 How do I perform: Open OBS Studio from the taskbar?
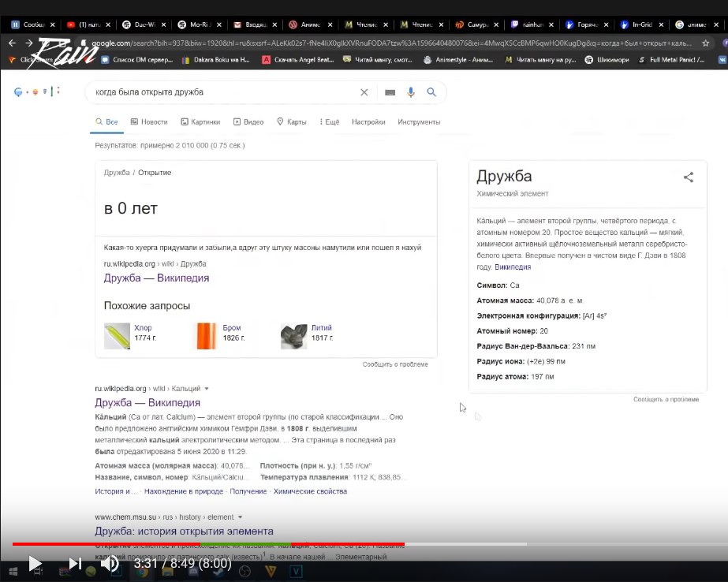pyautogui.click(x=245, y=571)
